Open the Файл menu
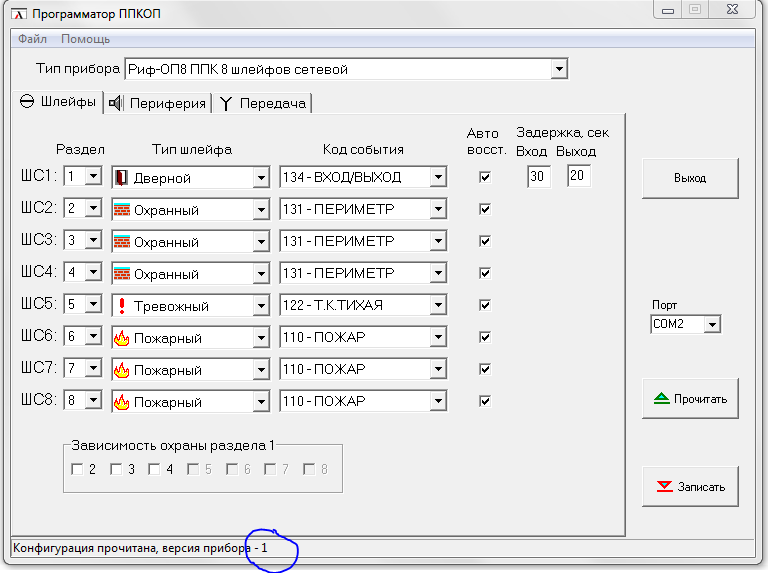The image size is (768, 573). (x=32, y=39)
